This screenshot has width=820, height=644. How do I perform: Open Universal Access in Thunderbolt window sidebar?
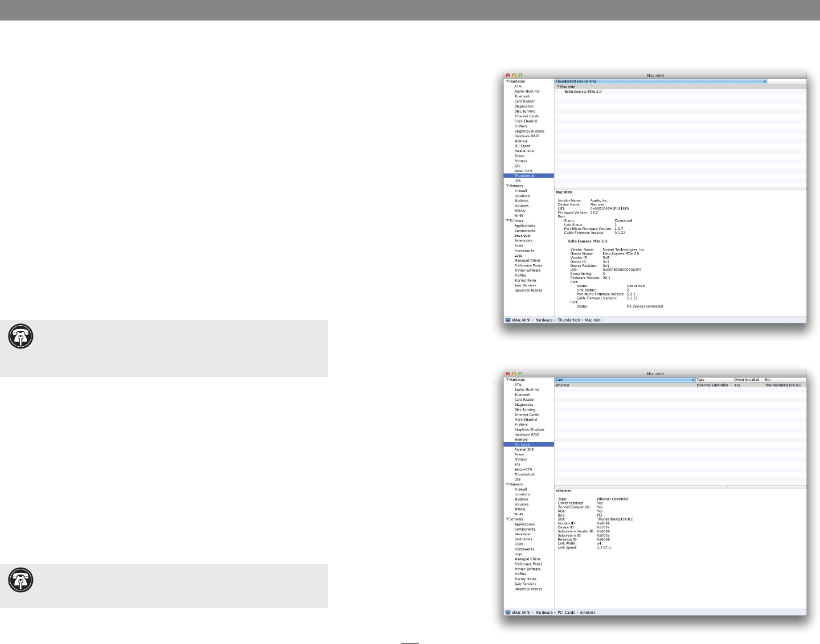(528, 290)
